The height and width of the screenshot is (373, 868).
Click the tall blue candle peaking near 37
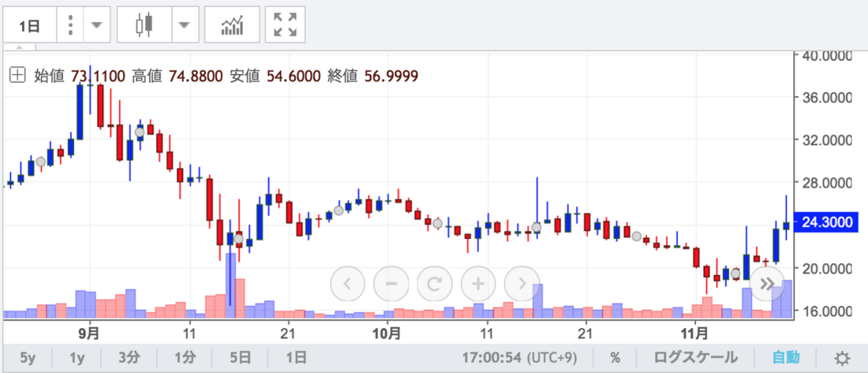point(80,112)
